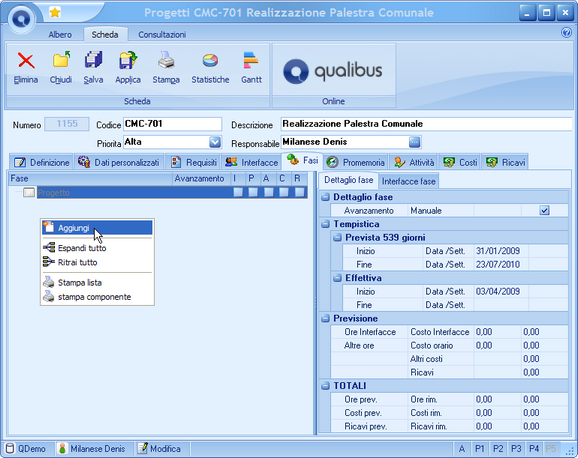Open the blue help question mark icon

(566, 33)
